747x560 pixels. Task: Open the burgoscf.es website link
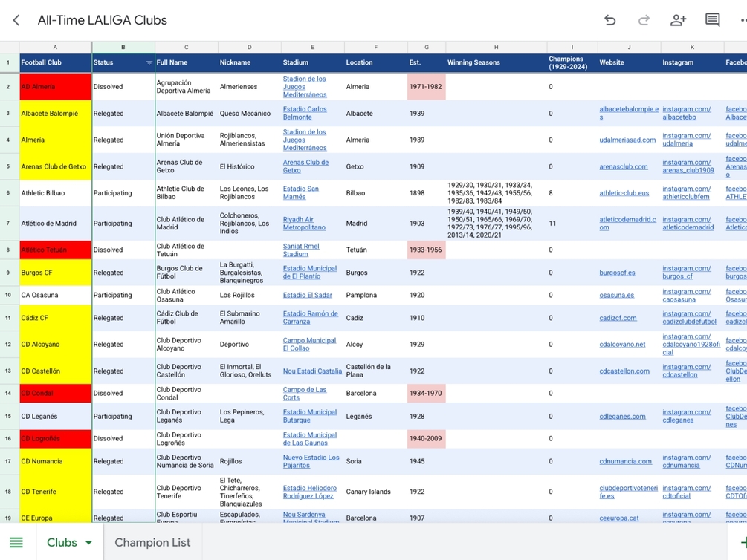pos(617,273)
